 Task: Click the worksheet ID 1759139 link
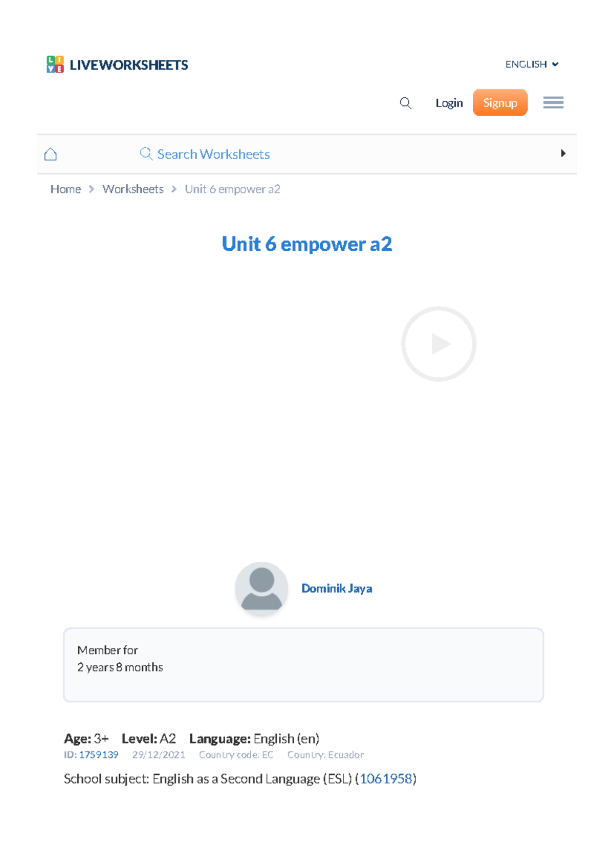tap(98, 755)
